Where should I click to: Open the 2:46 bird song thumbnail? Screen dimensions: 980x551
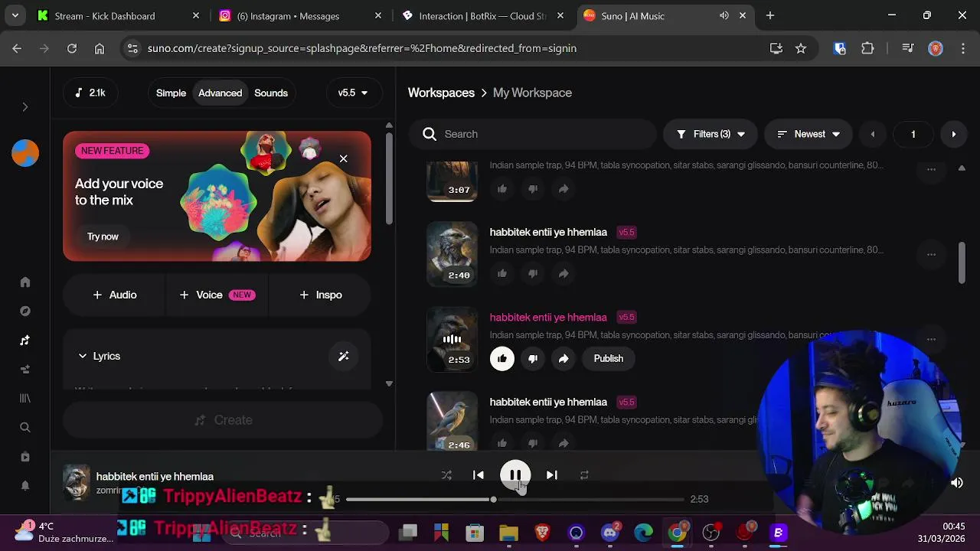coord(452,421)
